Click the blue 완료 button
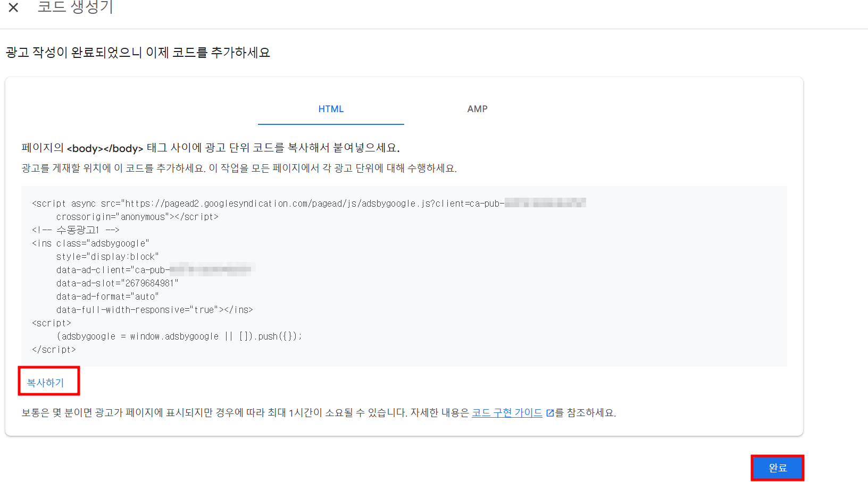 click(x=778, y=468)
